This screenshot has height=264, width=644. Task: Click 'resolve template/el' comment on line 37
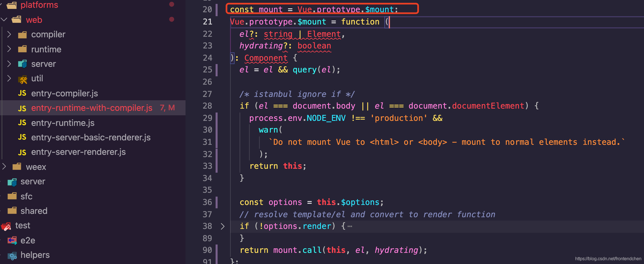(x=367, y=214)
